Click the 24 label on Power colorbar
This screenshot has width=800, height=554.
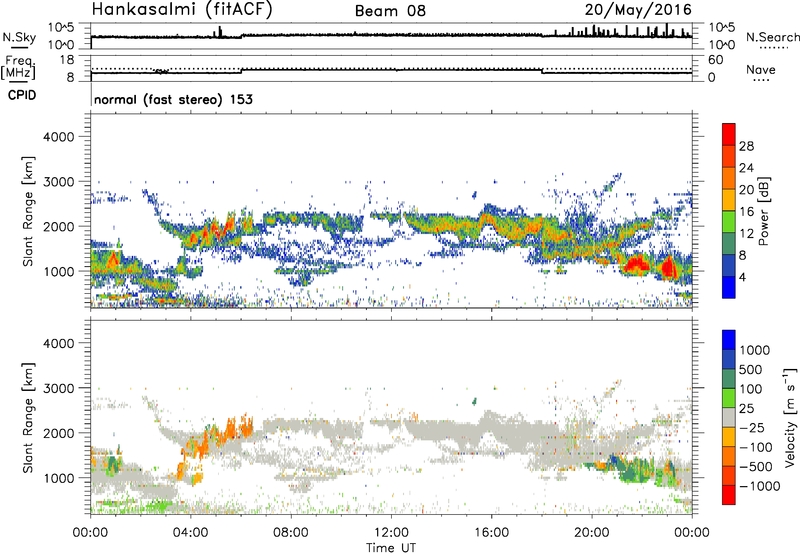tap(746, 168)
